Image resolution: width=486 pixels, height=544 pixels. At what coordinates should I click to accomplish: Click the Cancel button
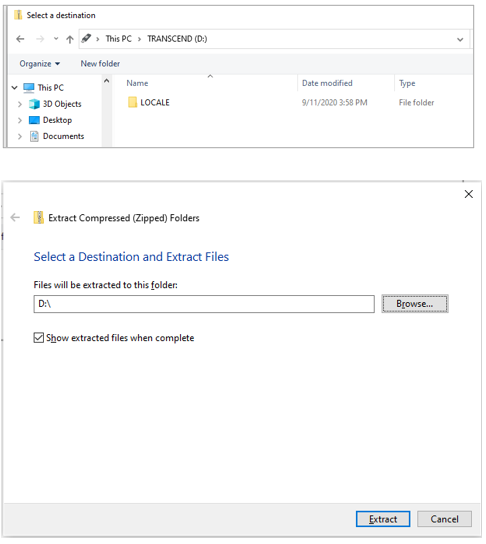click(444, 519)
